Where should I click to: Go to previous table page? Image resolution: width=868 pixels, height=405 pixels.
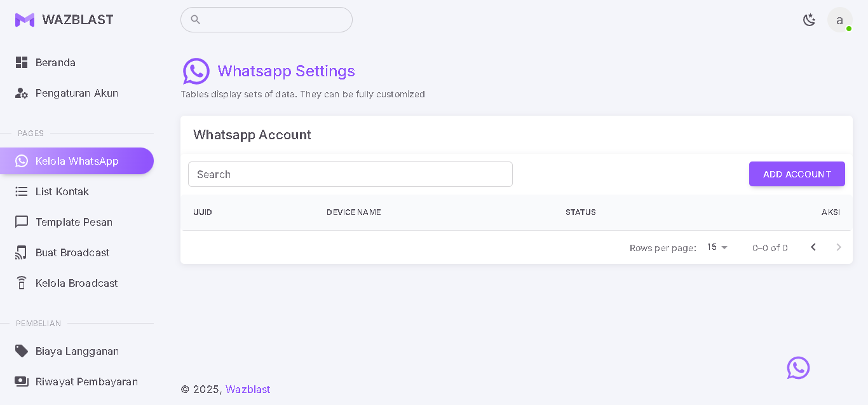tap(813, 247)
